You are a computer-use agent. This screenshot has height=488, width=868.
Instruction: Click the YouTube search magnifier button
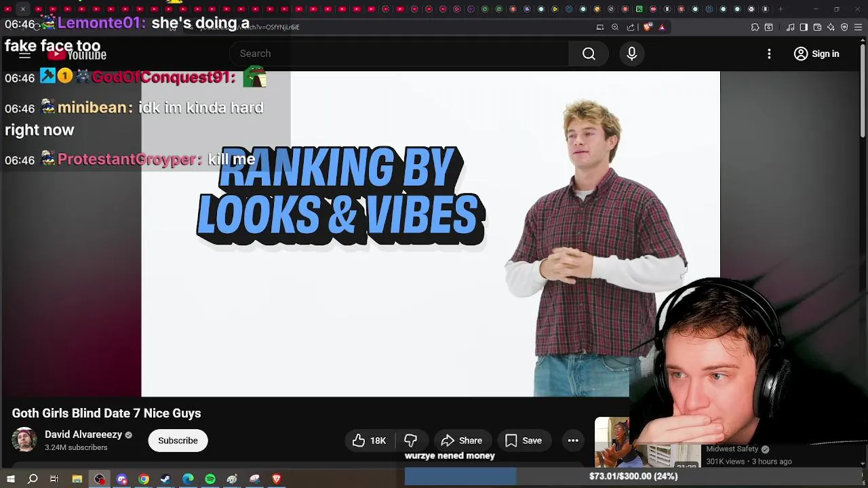(589, 54)
